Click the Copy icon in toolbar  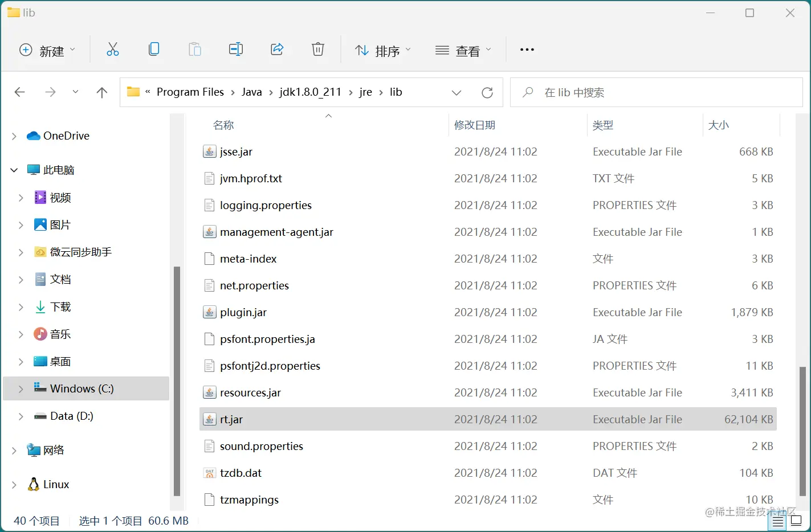154,50
